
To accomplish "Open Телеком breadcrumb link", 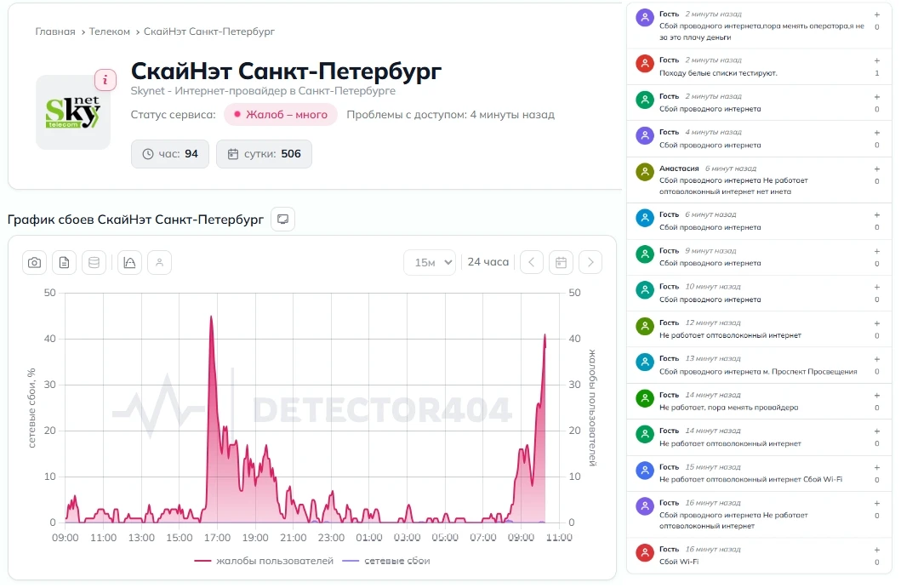I will coord(109,31).
